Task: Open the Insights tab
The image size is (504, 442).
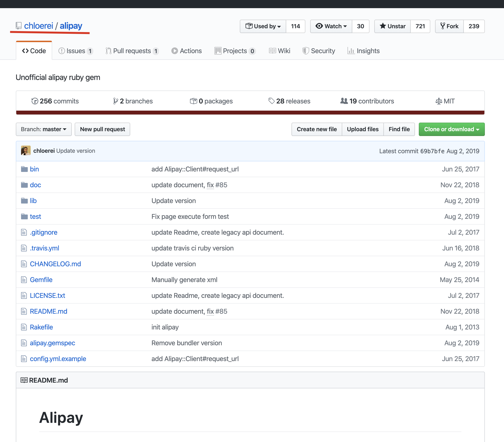Action: 364,51
